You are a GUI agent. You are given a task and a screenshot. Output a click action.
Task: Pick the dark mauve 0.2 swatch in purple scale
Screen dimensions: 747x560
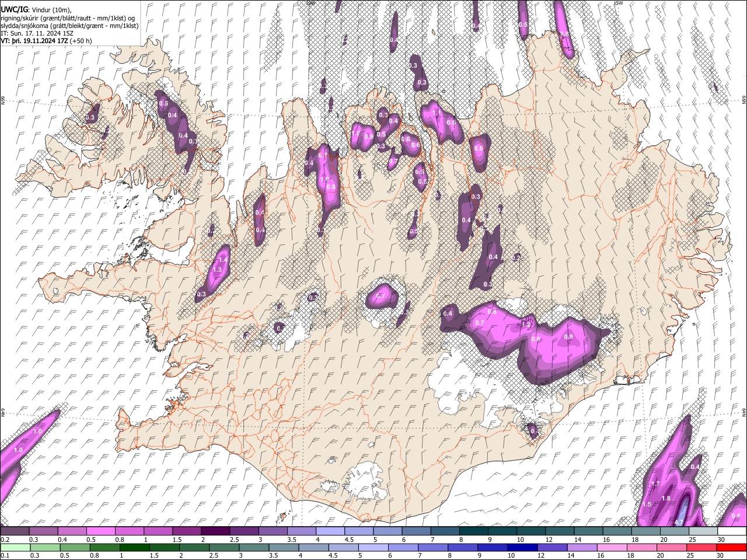[x=15, y=531]
